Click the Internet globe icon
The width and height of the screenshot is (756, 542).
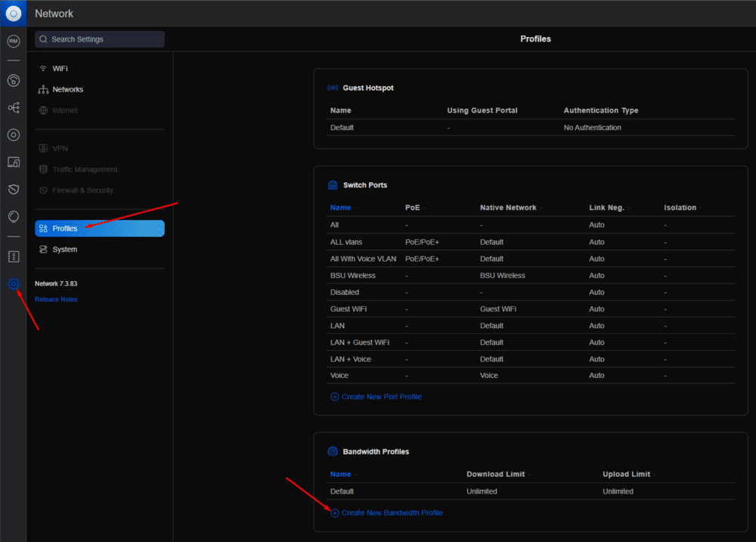point(43,110)
